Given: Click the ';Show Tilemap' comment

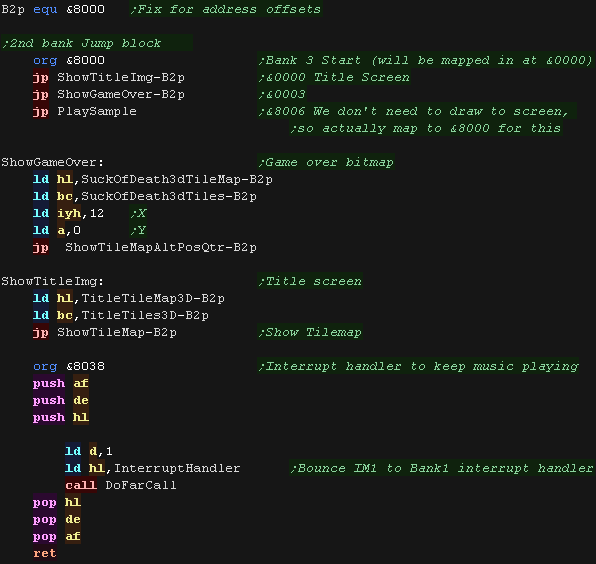Looking at the screenshot, I should 310,332.
